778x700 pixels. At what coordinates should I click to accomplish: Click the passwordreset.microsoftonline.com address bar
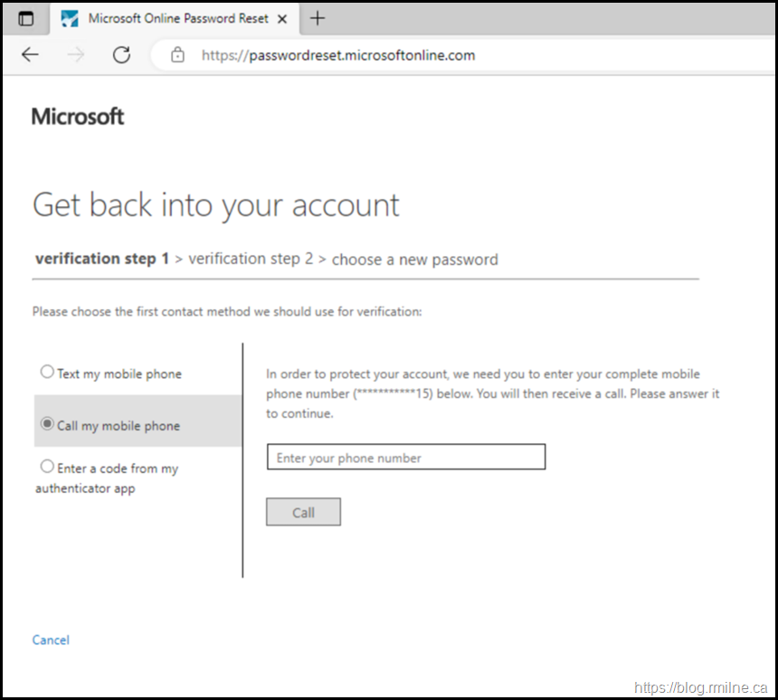(x=338, y=55)
